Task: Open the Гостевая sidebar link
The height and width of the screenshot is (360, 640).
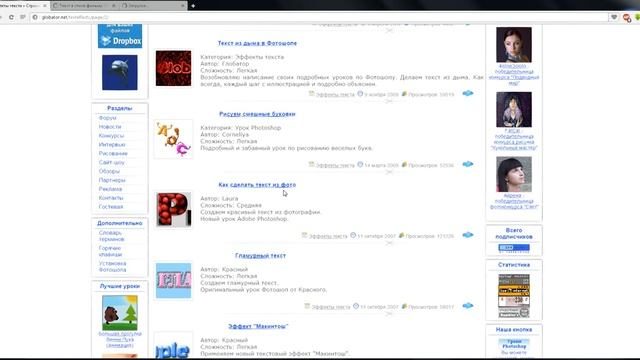Action: [111, 207]
